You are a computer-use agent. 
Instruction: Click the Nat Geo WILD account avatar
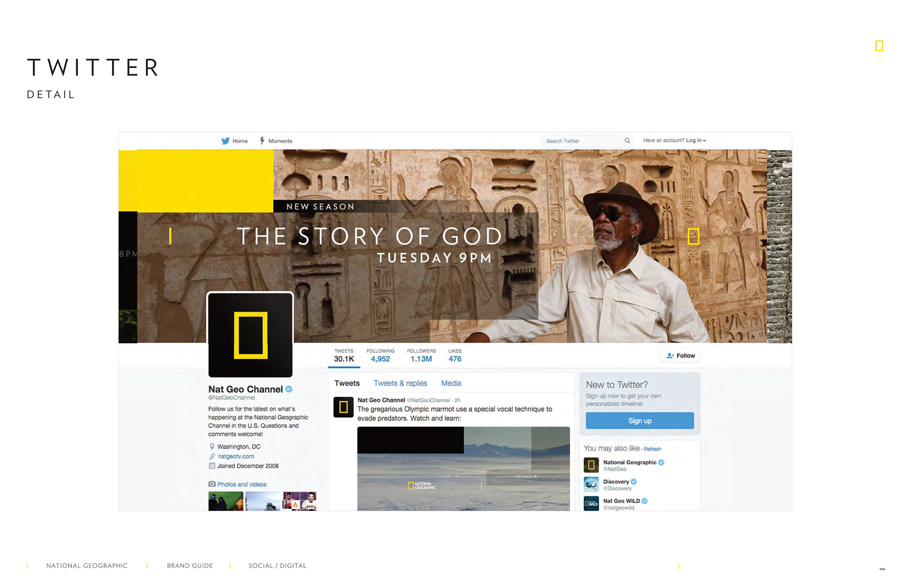591,504
